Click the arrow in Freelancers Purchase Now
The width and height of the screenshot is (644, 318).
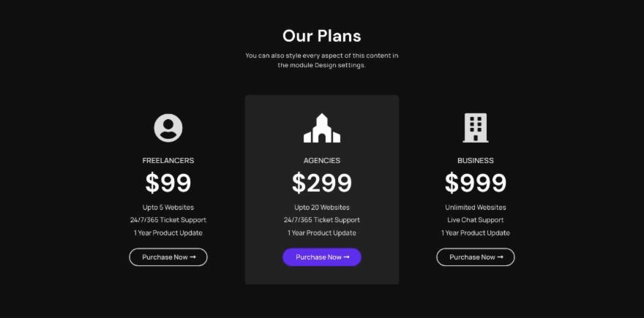click(x=193, y=257)
